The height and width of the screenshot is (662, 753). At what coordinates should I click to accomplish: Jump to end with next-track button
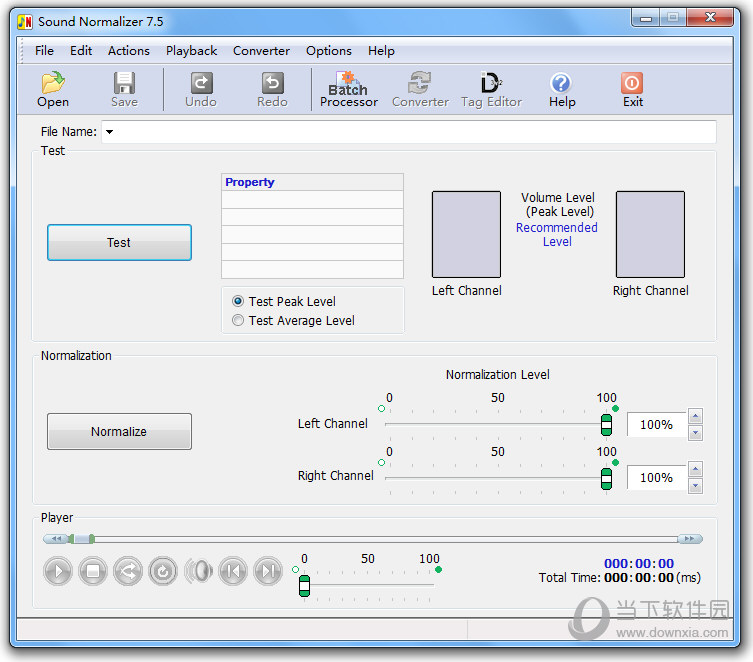pyautogui.click(x=268, y=571)
